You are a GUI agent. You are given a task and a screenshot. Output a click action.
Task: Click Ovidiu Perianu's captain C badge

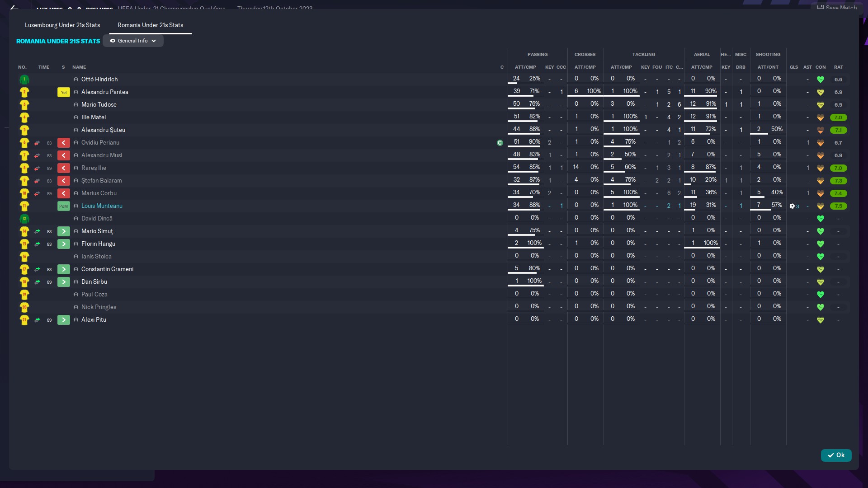coord(500,143)
